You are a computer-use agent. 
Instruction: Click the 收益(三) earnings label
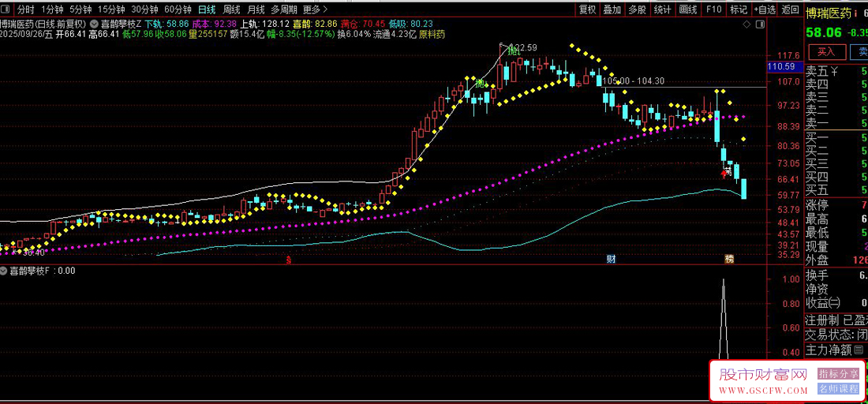click(x=822, y=303)
